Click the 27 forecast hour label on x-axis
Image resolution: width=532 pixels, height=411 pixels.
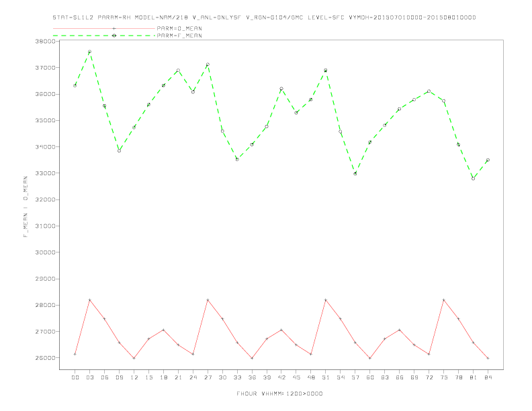208,377
